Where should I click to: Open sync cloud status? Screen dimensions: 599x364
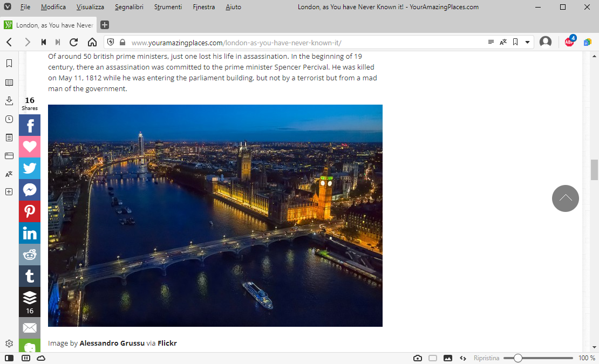click(41, 358)
